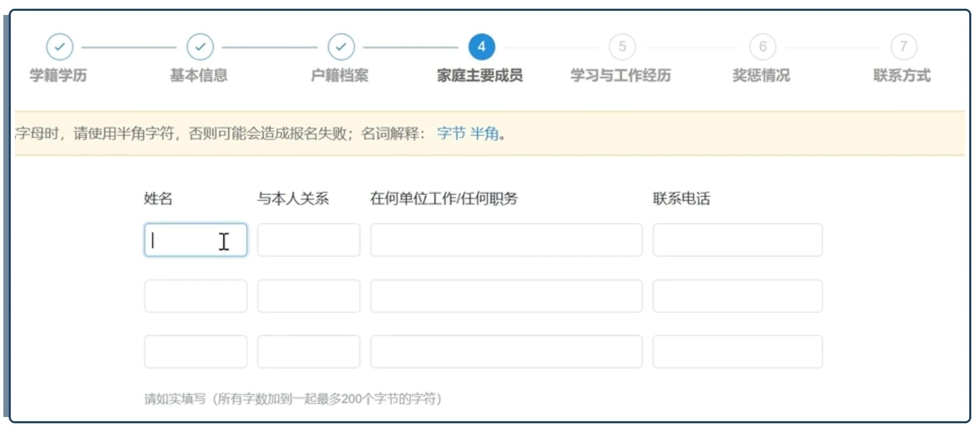
Task: Click the first row 与本人关系 field
Action: click(308, 240)
